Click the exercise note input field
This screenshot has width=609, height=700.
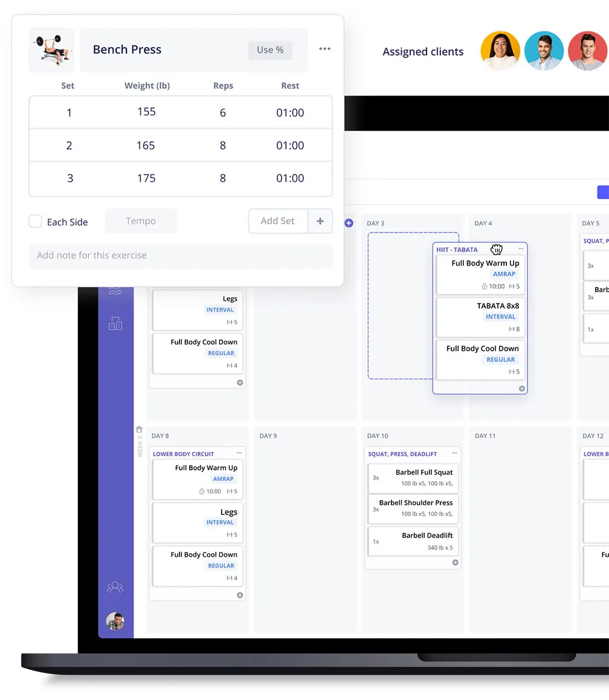[181, 255]
